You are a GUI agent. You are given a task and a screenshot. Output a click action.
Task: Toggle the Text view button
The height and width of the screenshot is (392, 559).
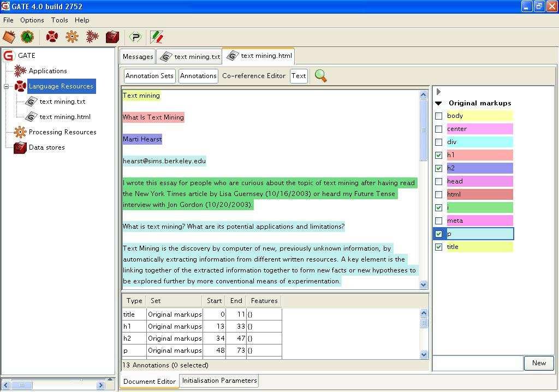(299, 76)
